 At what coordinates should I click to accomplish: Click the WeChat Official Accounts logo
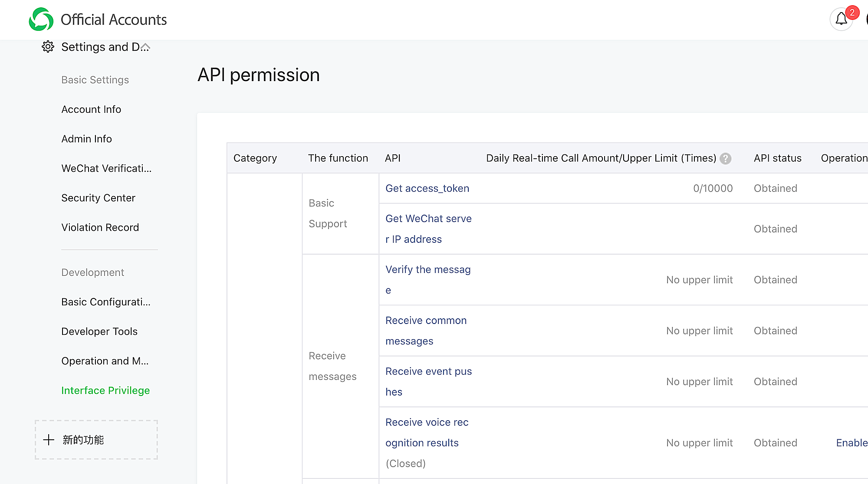41,20
